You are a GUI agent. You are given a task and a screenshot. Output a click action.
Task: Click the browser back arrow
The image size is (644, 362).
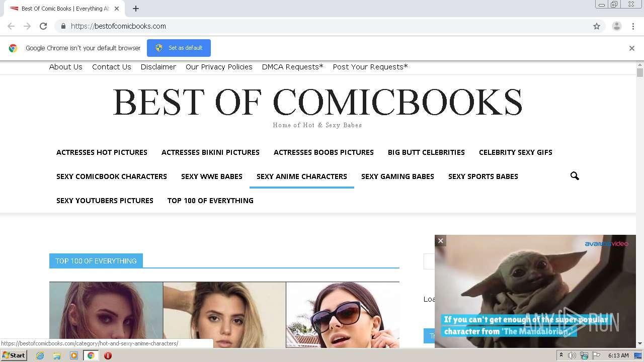point(11,26)
